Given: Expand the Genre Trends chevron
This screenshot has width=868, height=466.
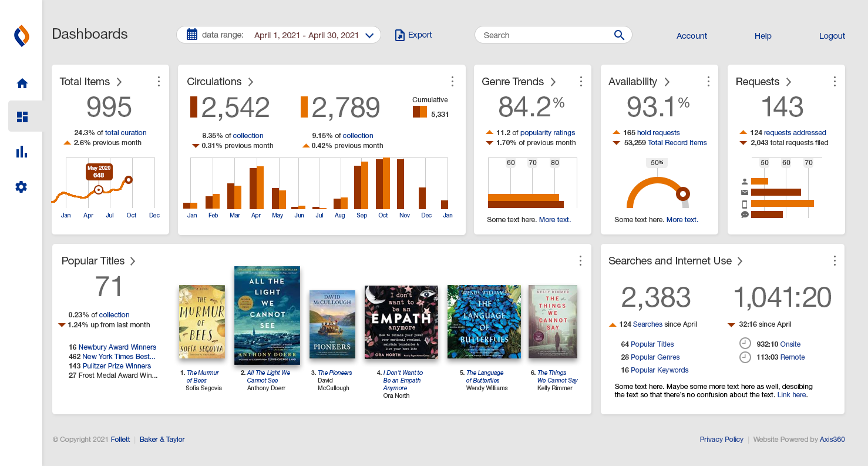Looking at the screenshot, I should [x=553, y=82].
